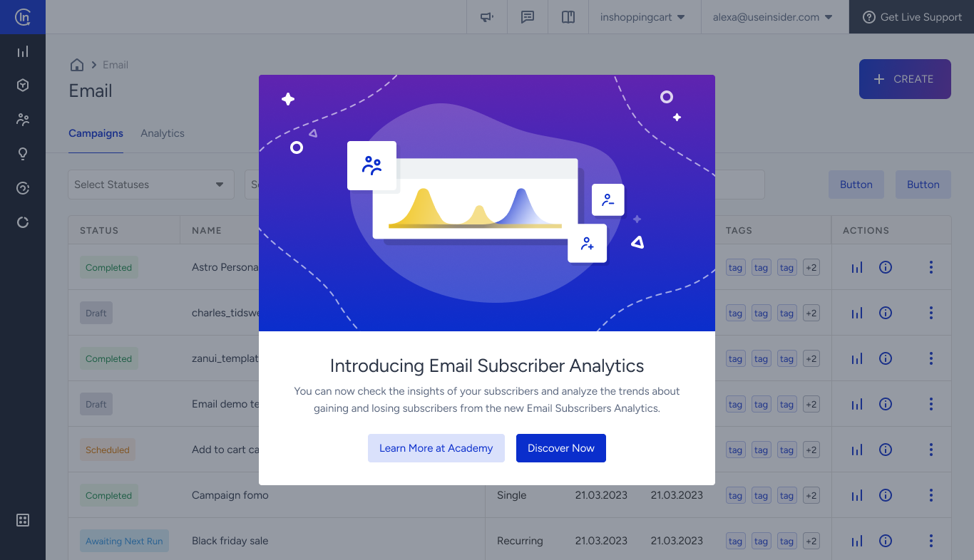
Task: Click the STATUS column header
Action: (99, 230)
